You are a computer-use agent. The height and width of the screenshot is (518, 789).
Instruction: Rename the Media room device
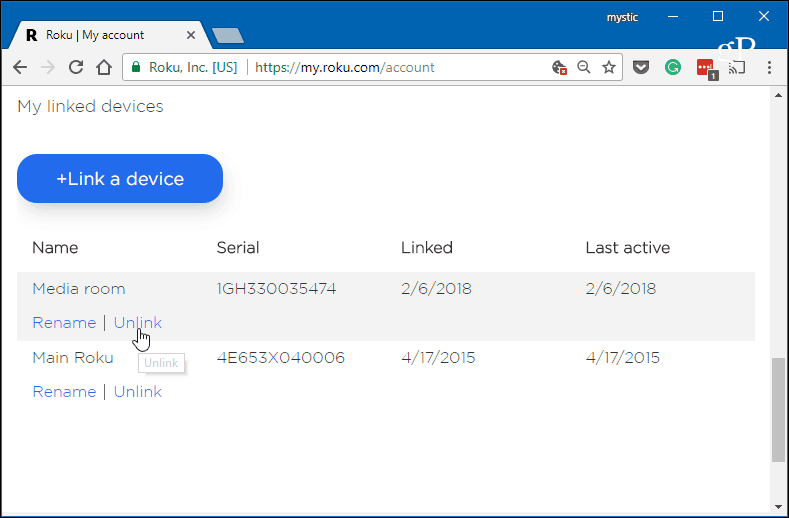(64, 323)
